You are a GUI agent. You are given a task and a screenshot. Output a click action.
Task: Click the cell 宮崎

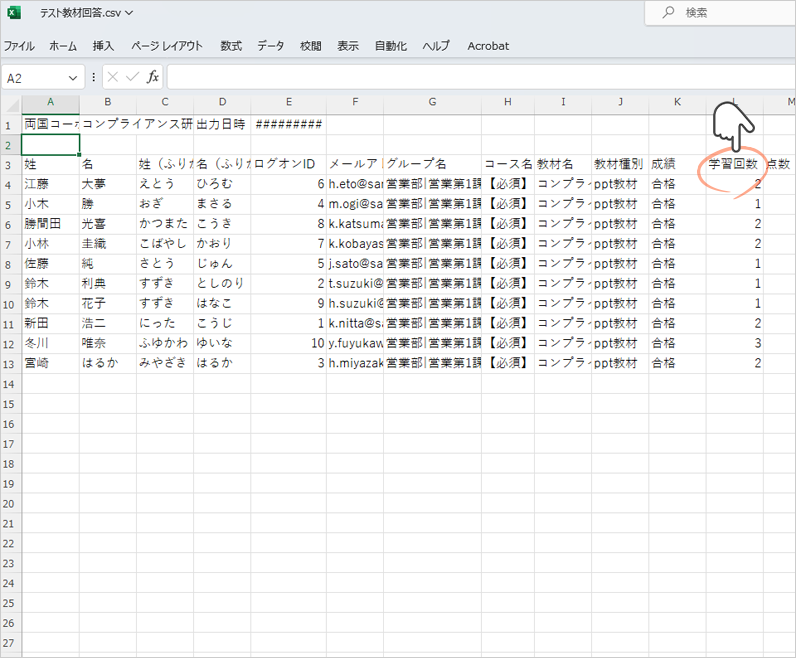(x=50, y=364)
